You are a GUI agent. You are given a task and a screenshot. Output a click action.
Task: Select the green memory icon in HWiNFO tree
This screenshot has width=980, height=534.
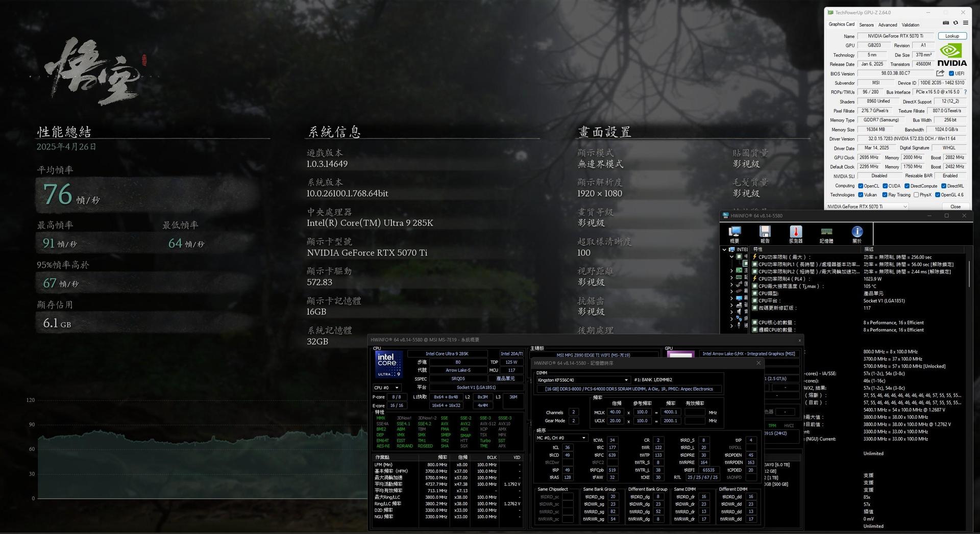[739, 277]
